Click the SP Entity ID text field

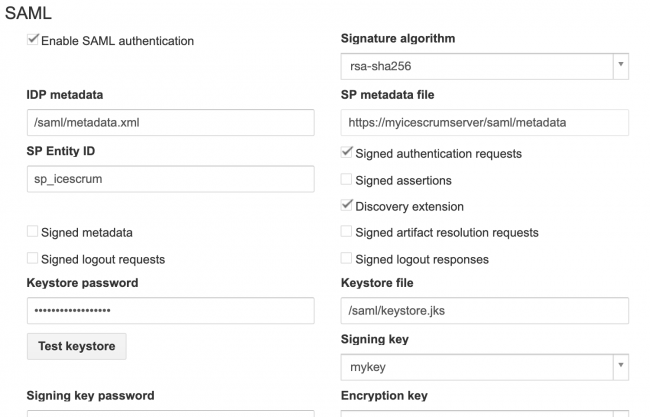(x=170, y=179)
